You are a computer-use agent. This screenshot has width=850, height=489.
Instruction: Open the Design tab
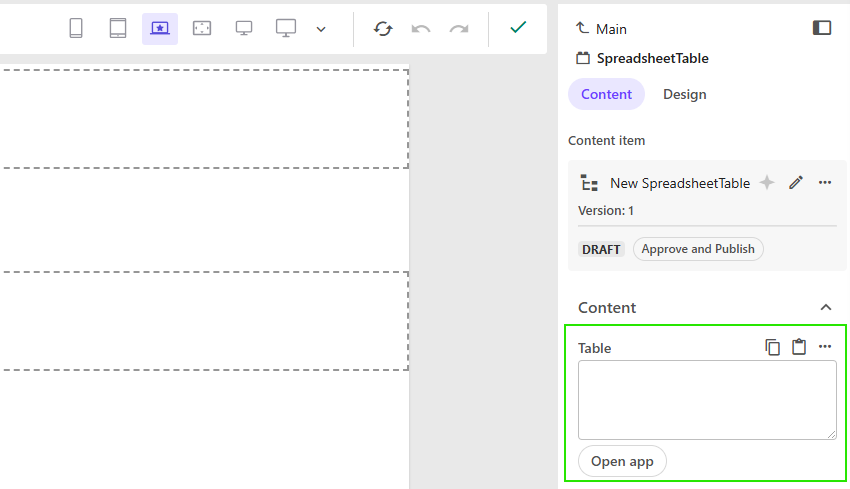(684, 94)
